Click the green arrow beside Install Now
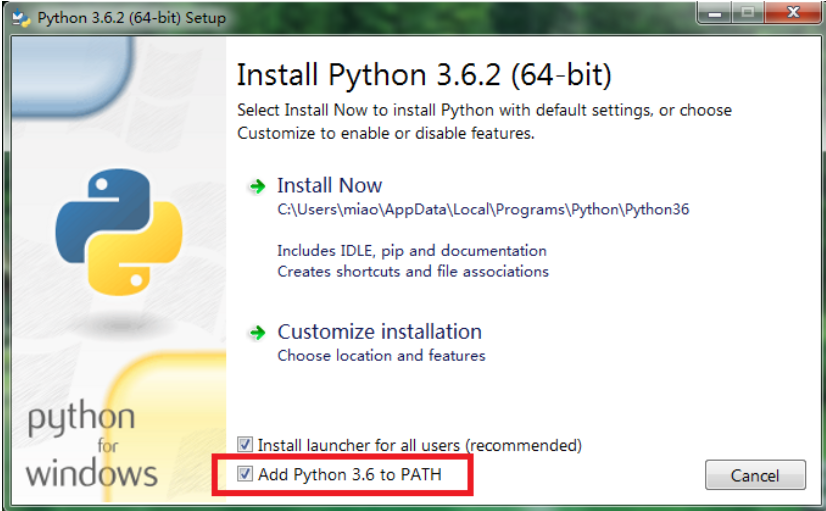 click(x=257, y=187)
